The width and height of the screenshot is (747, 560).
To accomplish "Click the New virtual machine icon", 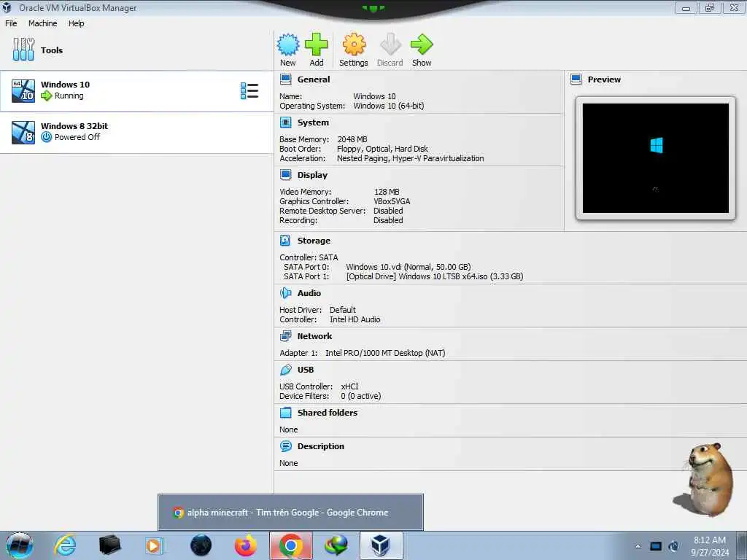I will (x=287, y=44).
